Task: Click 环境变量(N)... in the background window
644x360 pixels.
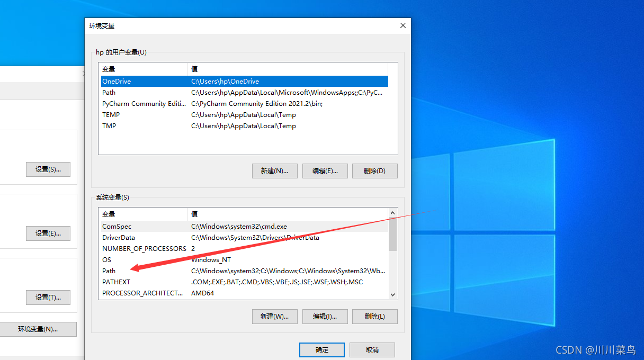Action: click(38, 329)
